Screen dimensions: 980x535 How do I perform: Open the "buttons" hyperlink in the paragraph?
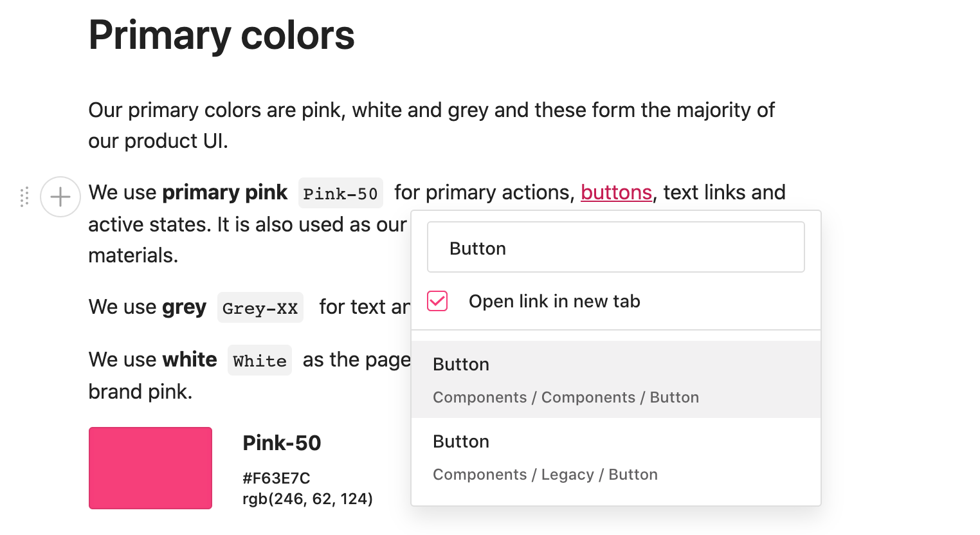[615, 192]
